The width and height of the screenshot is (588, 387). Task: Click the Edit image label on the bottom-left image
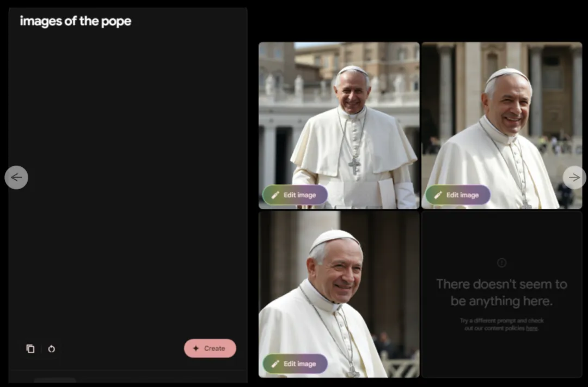coord(299,364)
